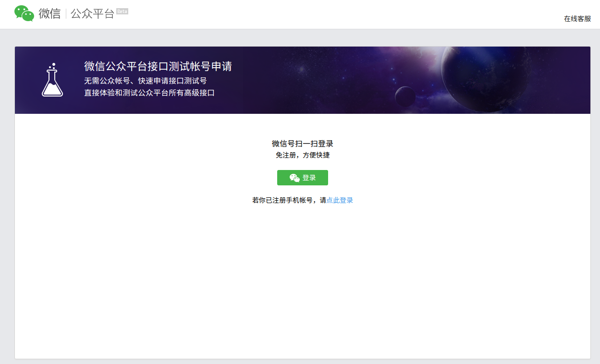
Task: Click the small planet in the banner
Action: tap(405, 97)
